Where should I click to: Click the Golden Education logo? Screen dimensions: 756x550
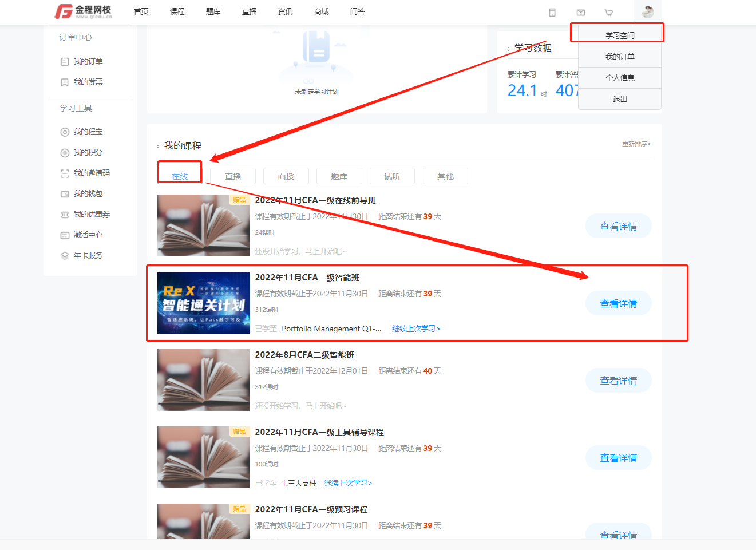[83, 11]
